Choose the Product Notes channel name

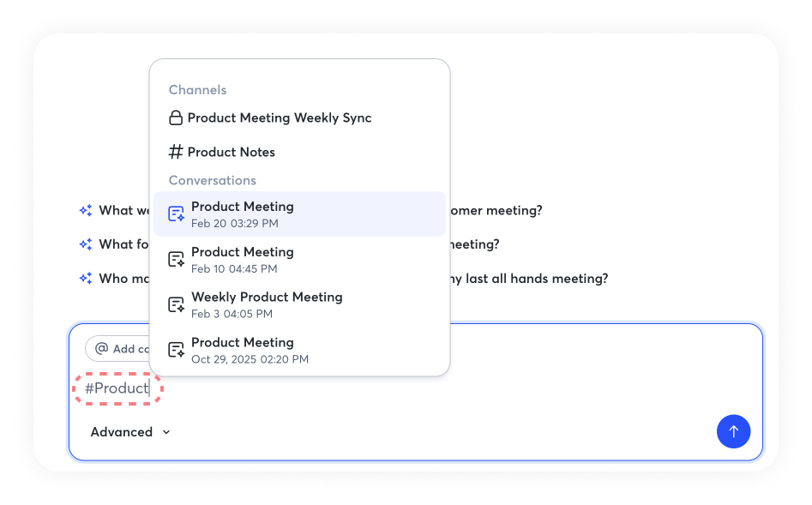click(232, 153)
